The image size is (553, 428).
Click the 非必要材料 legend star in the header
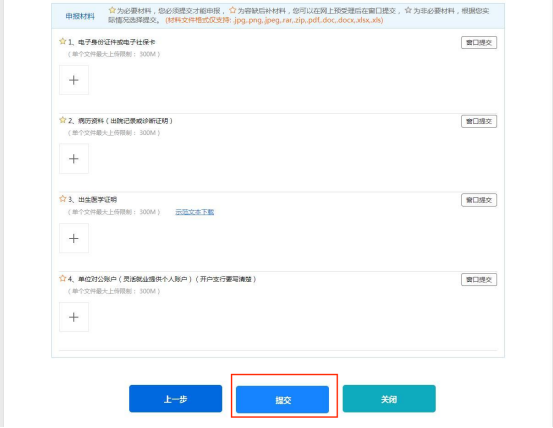(408, 10)
